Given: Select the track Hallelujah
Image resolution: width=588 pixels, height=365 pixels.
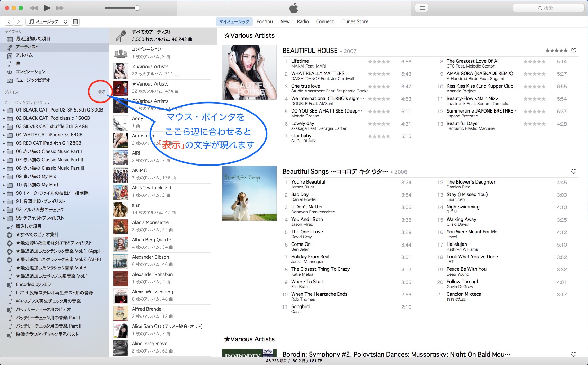Looking at the screenshot, I should (457, 244).
